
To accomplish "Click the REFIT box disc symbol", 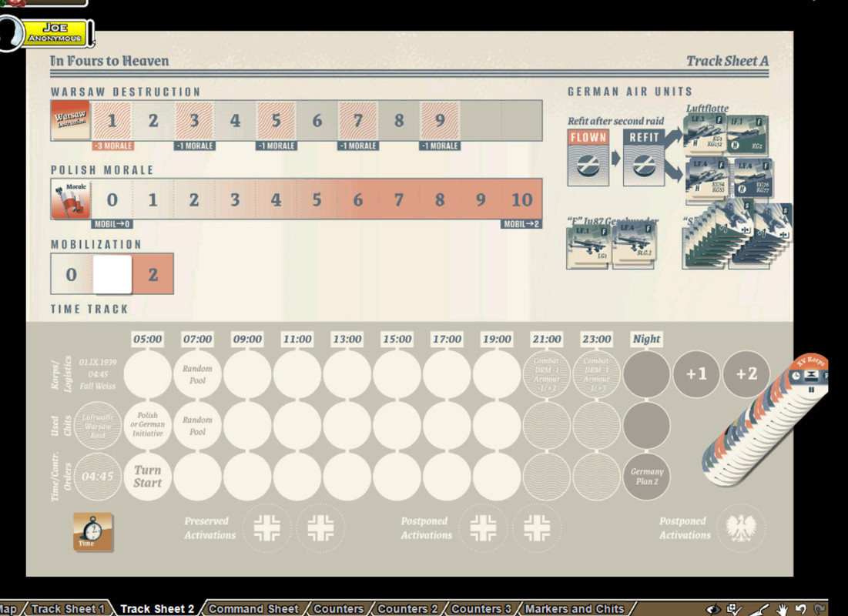I will 644,165.
